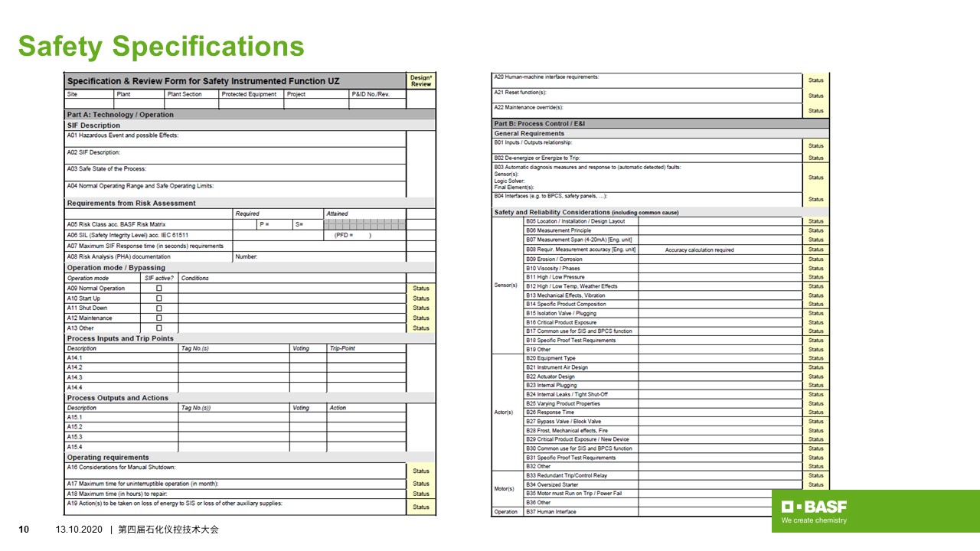Select the 'Operation mode / Bypassing' heading

point(116,268)
